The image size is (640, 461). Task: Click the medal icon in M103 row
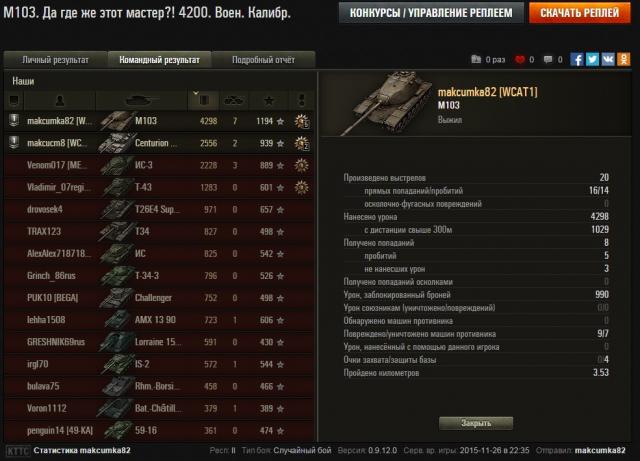tap(302, 121)
